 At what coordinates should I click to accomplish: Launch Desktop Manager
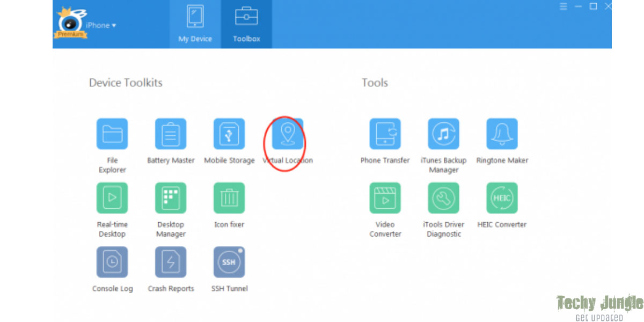click(171, 198)
